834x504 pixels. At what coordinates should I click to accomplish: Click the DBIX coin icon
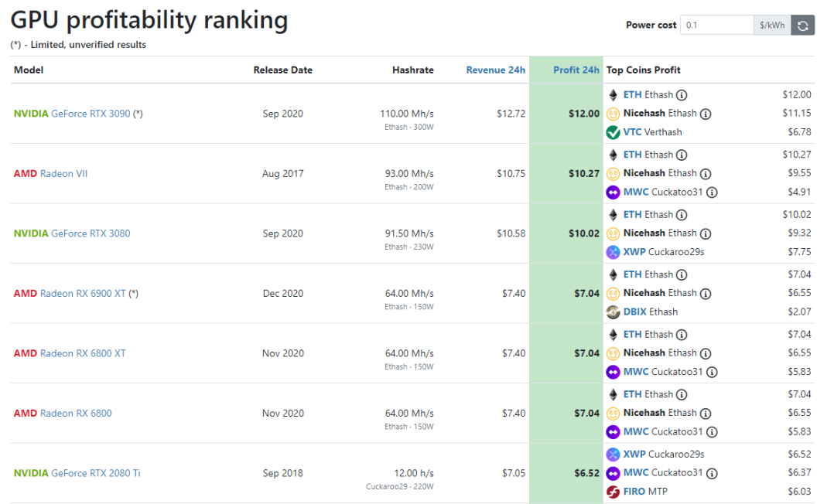[614, 312]
